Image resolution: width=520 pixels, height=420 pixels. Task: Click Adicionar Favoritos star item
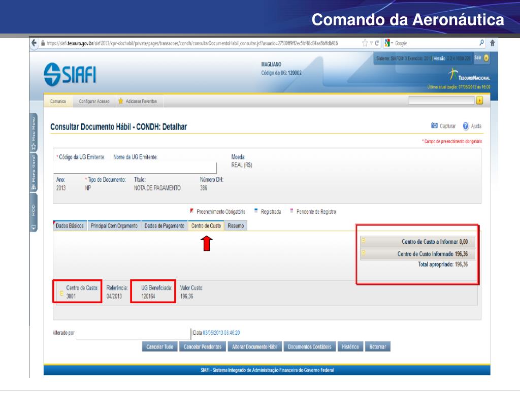point(138,101)
